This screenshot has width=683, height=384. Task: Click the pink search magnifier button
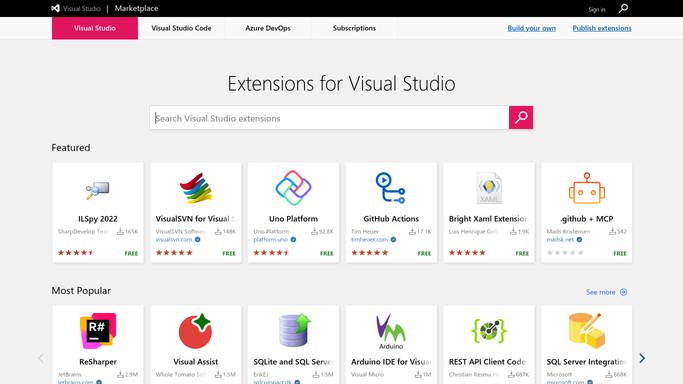tap(521, 118)
